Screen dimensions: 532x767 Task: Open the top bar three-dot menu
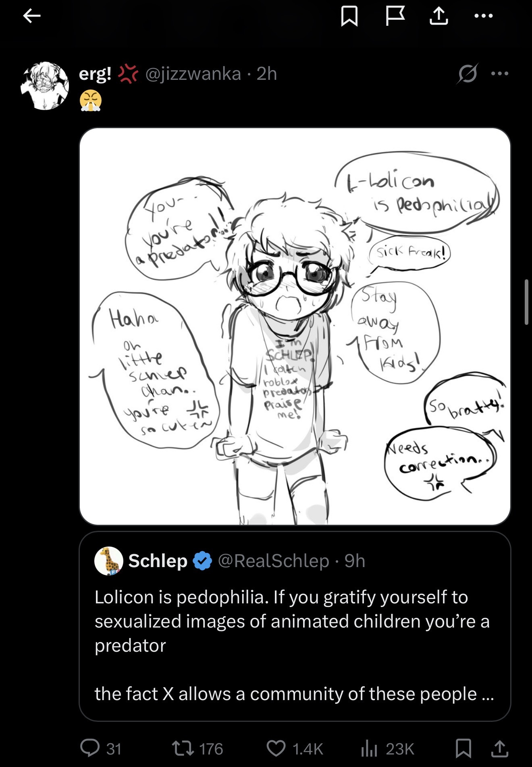tap(483, 16)
